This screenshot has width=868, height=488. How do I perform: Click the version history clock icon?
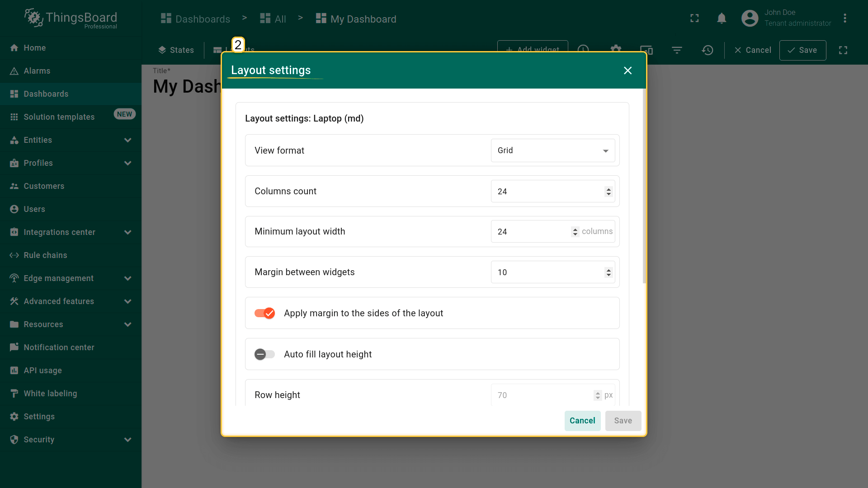tap(708, 50)
